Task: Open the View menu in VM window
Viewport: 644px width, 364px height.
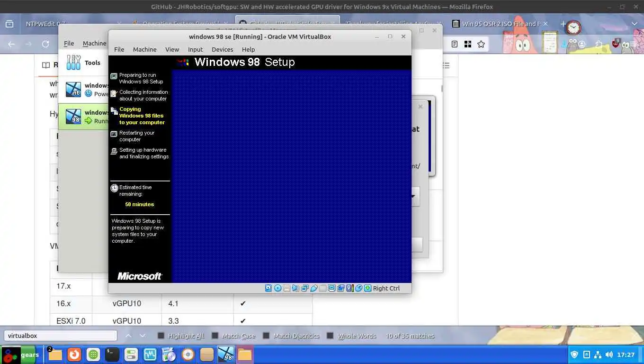Action: 172,49
